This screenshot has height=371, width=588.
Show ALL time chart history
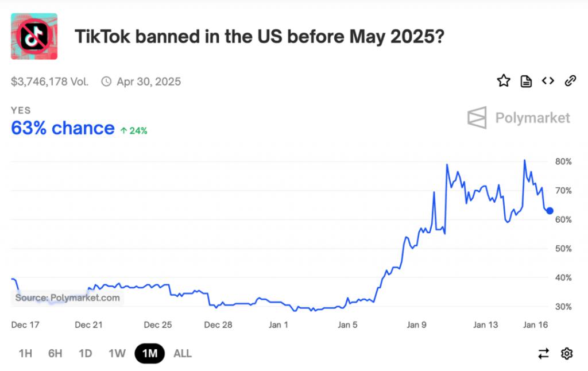(x=183, y=353)
